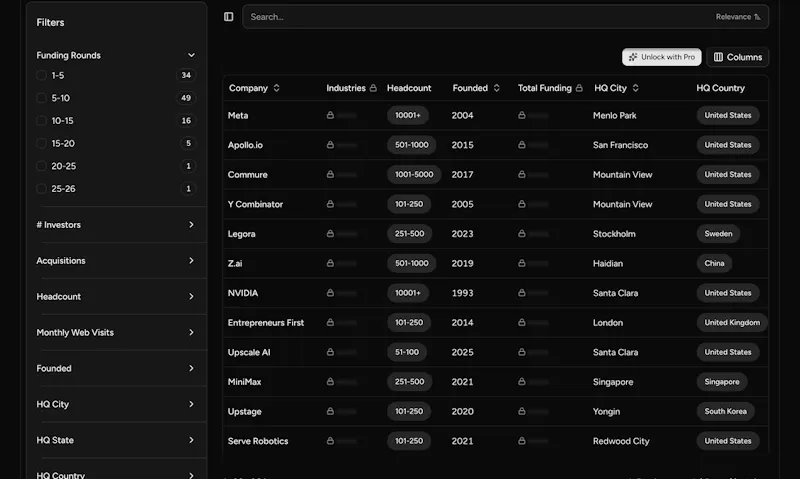Check the 15-20 funding rounds filter
Image resolution: width=800 pixels, height=479 pixels.
coord(41,143)
